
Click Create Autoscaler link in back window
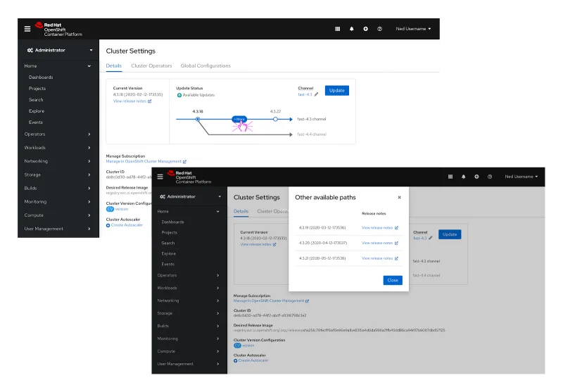click(x=125, y=225)
